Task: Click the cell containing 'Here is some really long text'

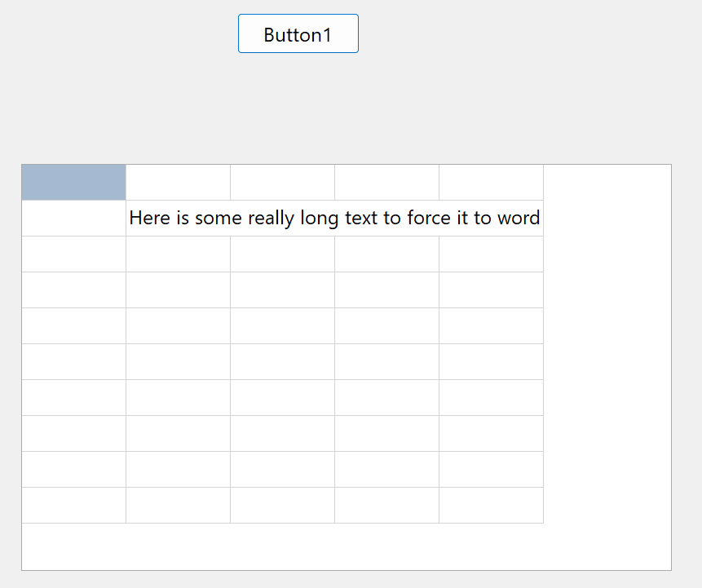Action: click(334, 218)
